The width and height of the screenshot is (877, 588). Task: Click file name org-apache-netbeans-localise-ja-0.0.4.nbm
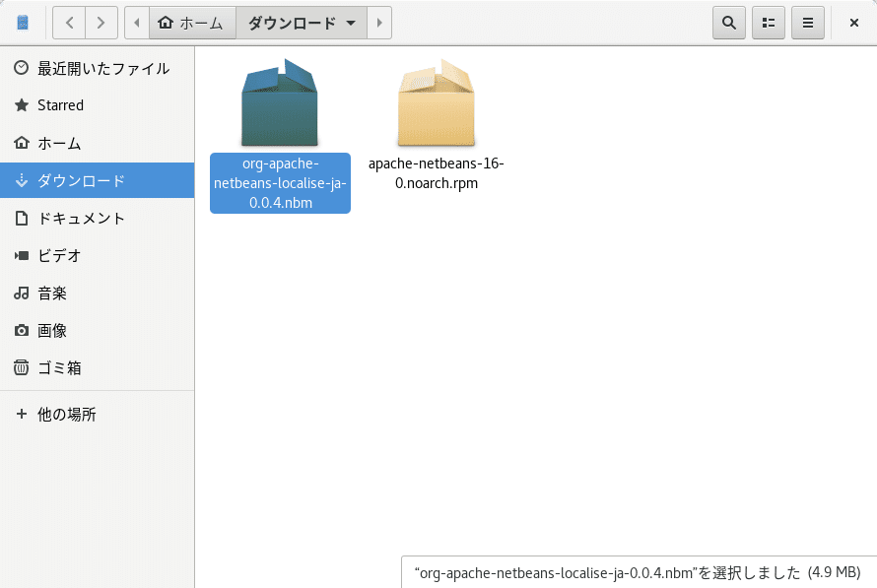coord(280,183)
